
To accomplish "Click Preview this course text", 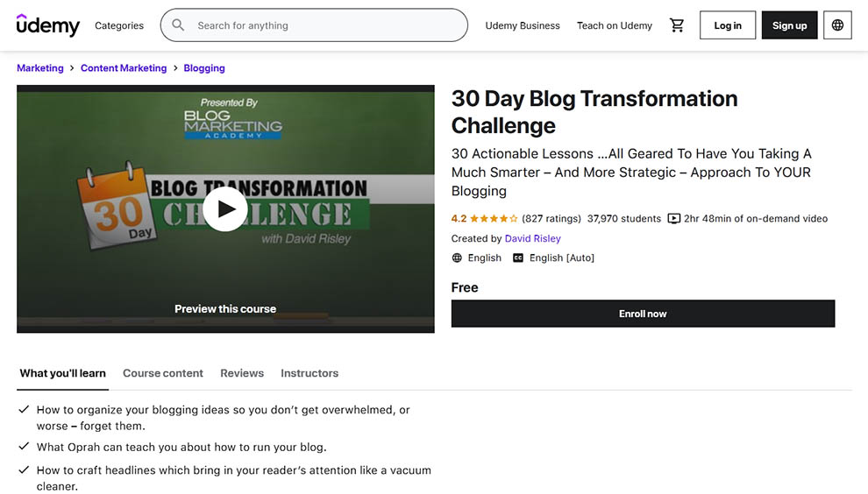I will pos(225,308).
